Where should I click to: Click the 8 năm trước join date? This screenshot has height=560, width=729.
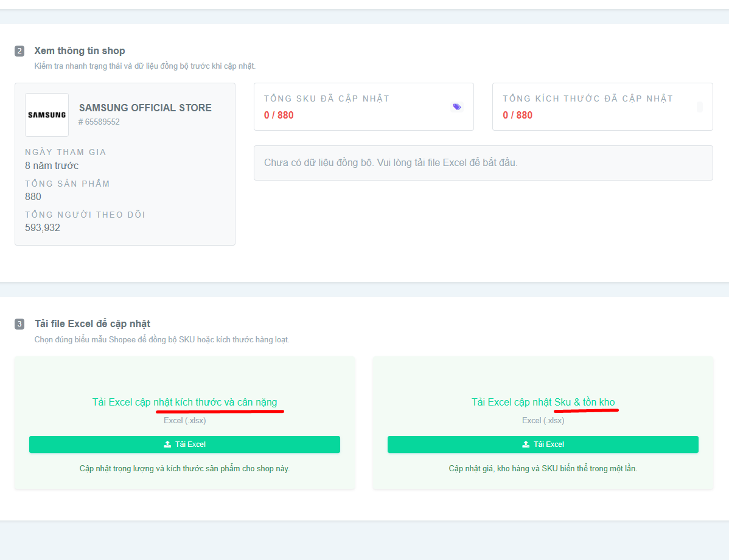(x=52, y=165)
